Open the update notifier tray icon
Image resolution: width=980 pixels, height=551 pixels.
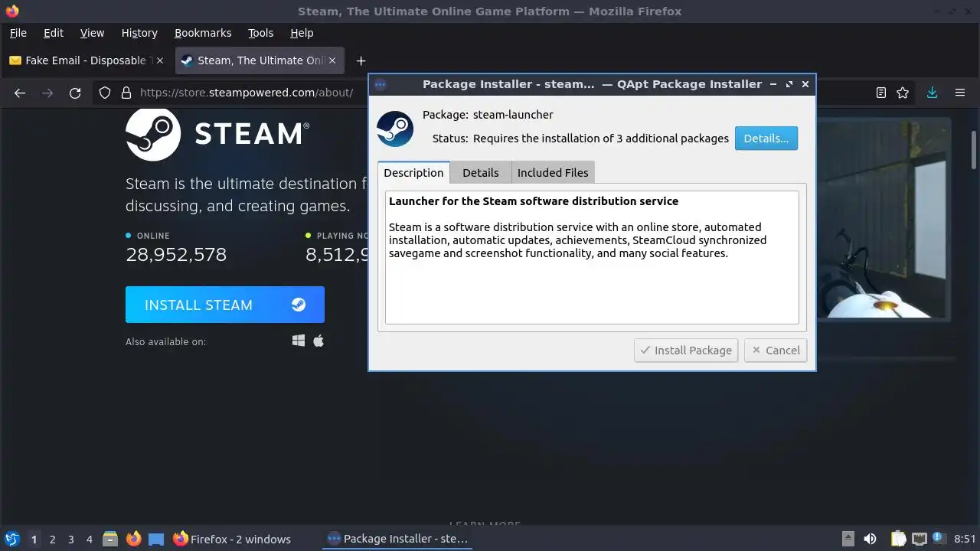940,539
